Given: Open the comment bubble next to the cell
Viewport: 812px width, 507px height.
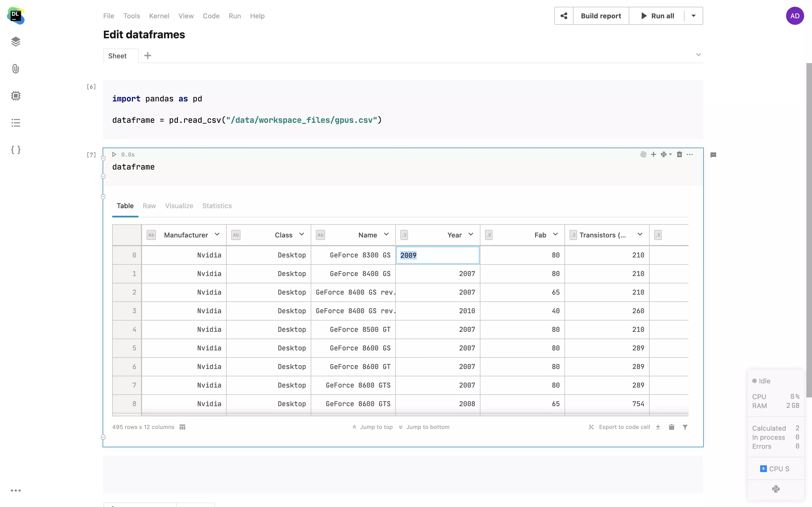Looking at the screenshot, I should point(713,155).
